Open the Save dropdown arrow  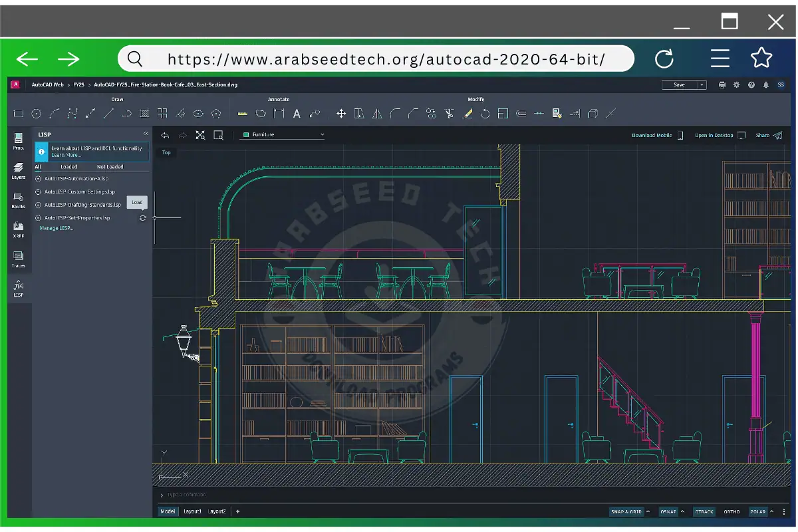tap(702, 85)
